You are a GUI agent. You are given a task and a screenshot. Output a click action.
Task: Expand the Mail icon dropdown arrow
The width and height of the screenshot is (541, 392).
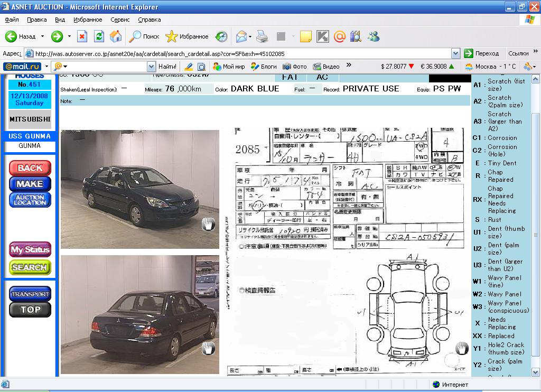click(x=250, y=36)
